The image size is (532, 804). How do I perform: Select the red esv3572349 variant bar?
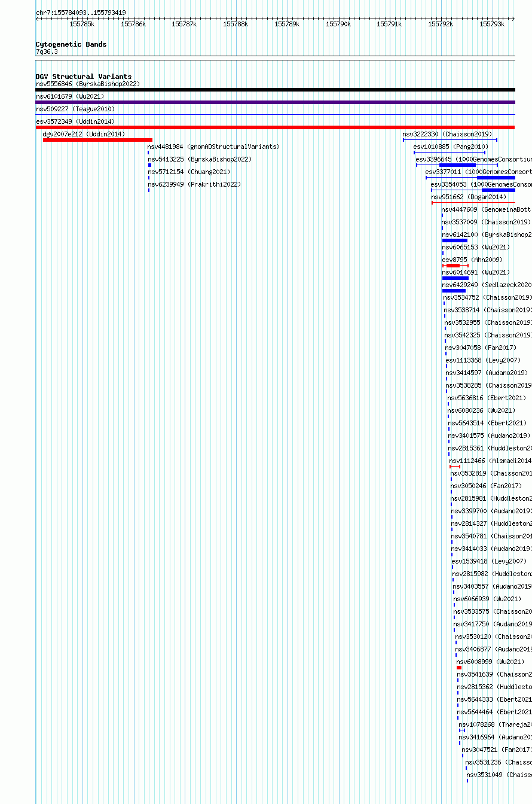[275, 127]
